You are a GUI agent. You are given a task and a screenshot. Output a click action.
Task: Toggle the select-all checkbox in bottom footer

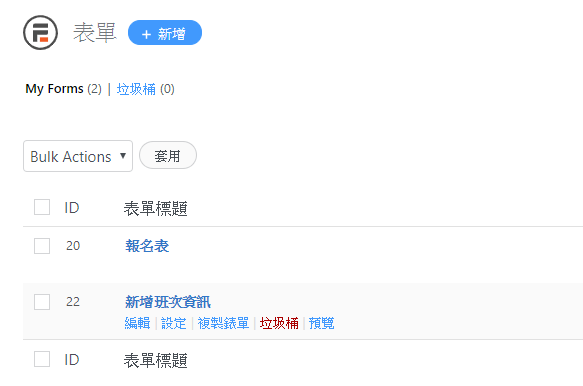click(42, 359)
